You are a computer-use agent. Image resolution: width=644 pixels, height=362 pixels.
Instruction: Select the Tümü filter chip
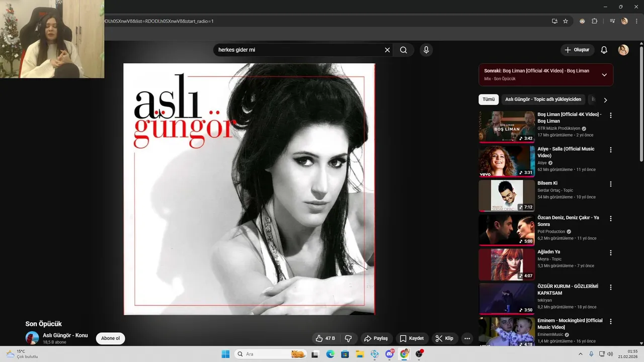coord(489,100)
